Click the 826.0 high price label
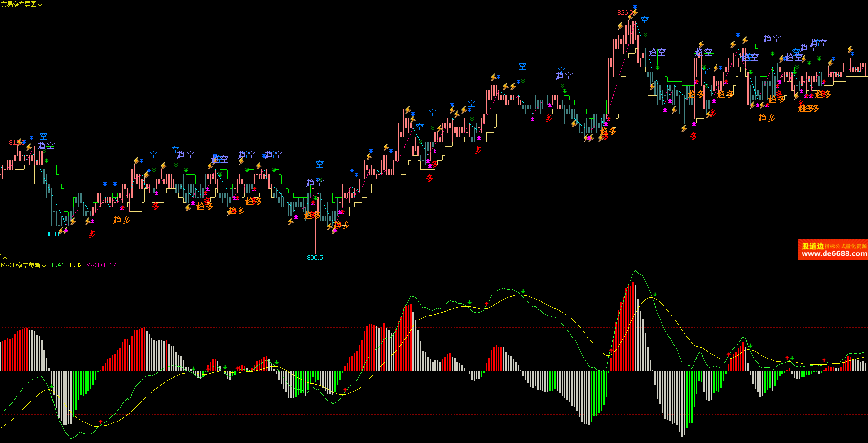This screenshot has height=443, width=868. 624,13
